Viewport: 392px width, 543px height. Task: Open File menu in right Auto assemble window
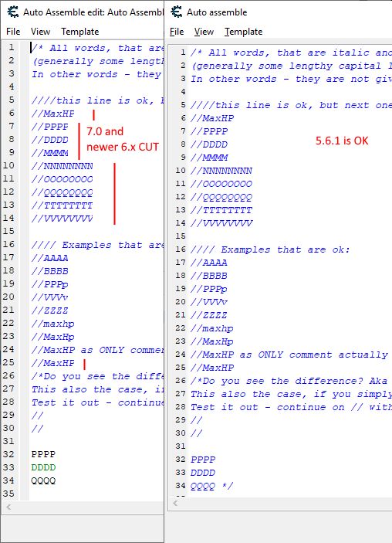click(x=177, y=32)
